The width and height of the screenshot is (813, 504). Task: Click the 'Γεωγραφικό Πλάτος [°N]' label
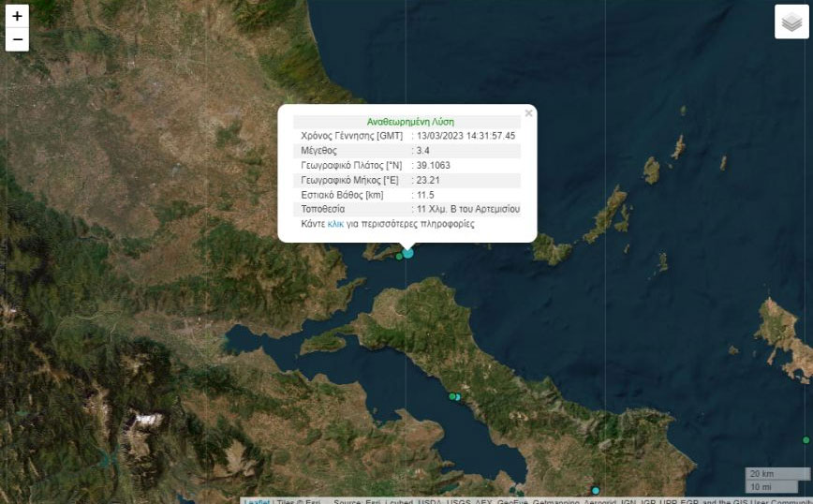[x=351, y=166]
